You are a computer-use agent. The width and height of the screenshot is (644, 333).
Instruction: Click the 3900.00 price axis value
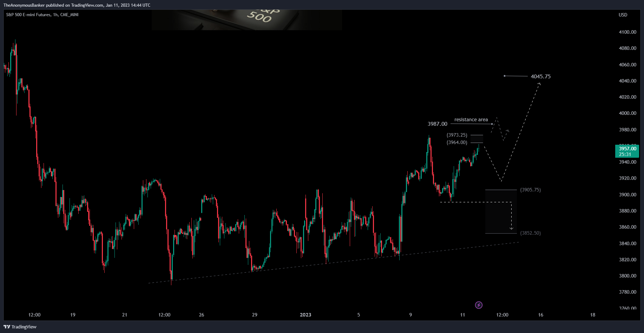point(627,195)
